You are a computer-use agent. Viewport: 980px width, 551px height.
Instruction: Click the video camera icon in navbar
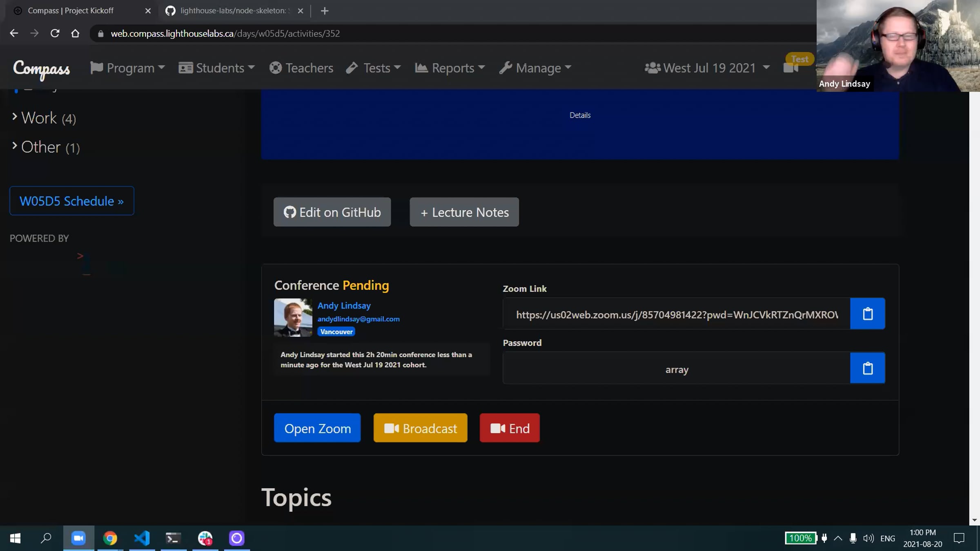click(x=791, y=68)
